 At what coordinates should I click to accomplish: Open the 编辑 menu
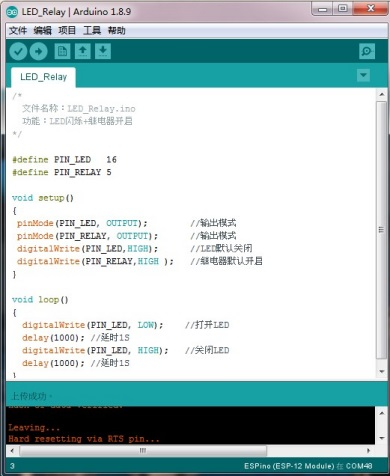(42, 31)
